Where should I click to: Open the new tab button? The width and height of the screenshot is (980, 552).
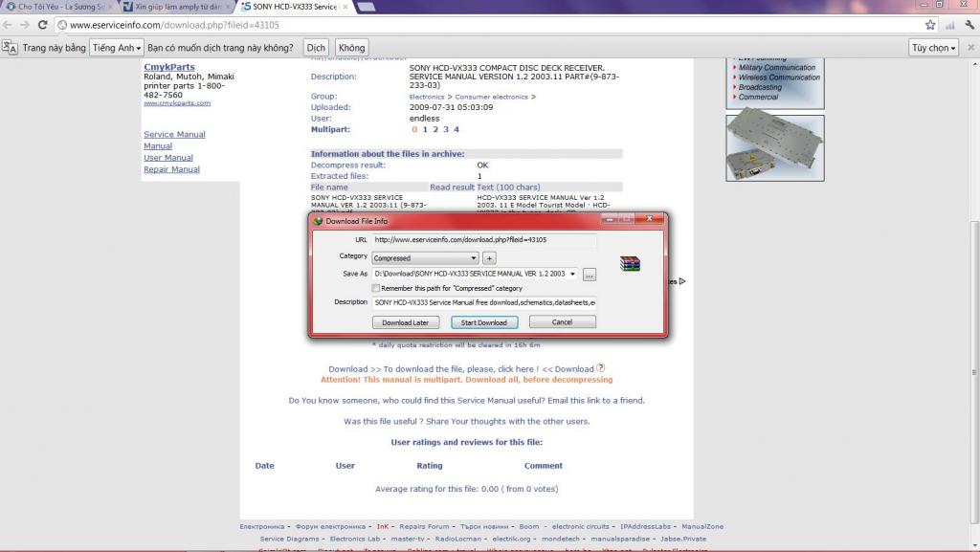pos(367,7)
